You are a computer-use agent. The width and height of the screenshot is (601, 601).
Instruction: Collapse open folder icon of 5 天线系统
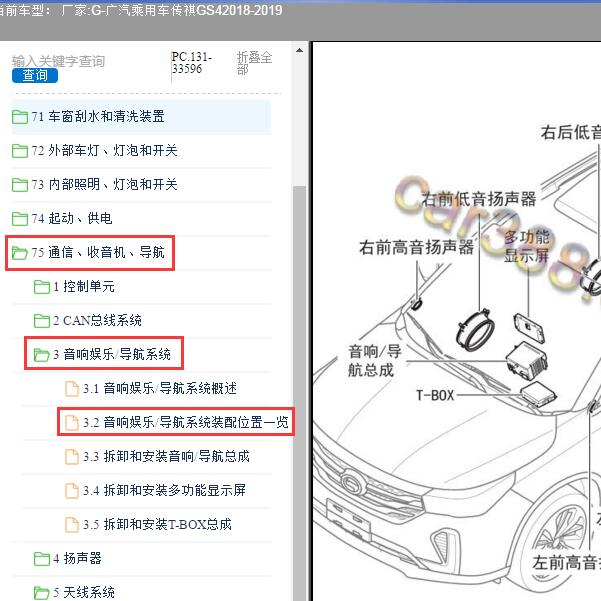(42, 593)
